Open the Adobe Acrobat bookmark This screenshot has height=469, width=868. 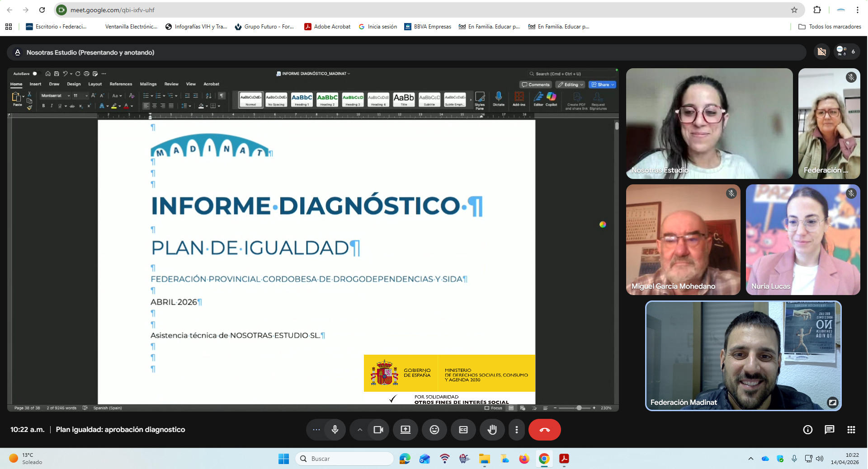328,27
